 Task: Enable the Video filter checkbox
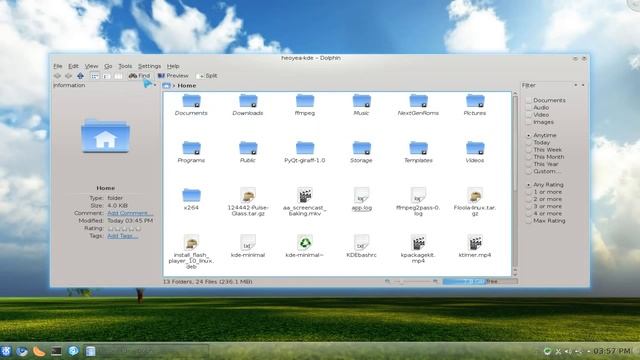[529, 115]
